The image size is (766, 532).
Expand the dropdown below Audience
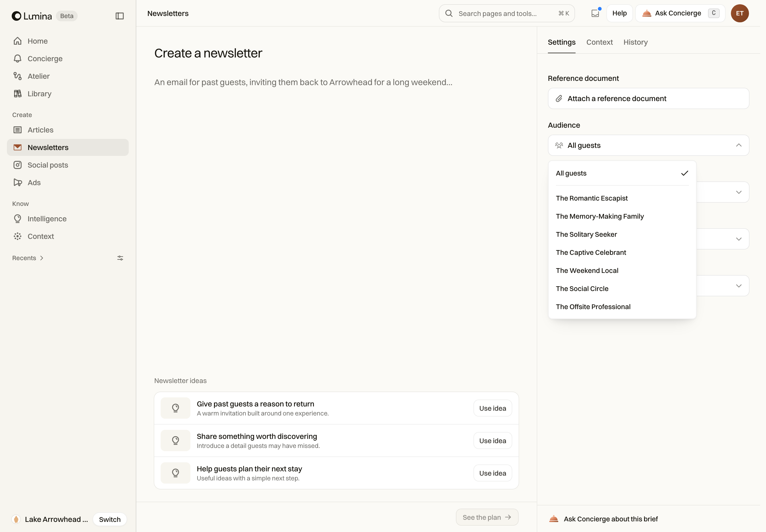tap(739, 192)
